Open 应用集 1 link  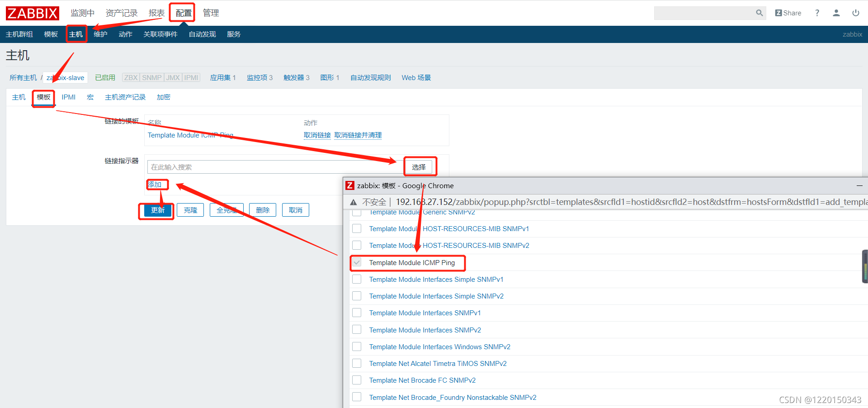tap(223, 78)
